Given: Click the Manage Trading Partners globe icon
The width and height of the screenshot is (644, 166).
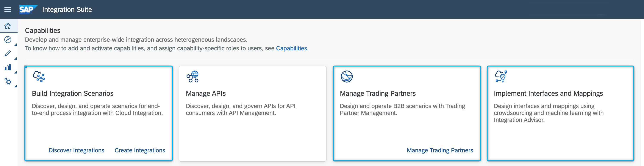Looking at the screenshot, I should tap(347, 77).
